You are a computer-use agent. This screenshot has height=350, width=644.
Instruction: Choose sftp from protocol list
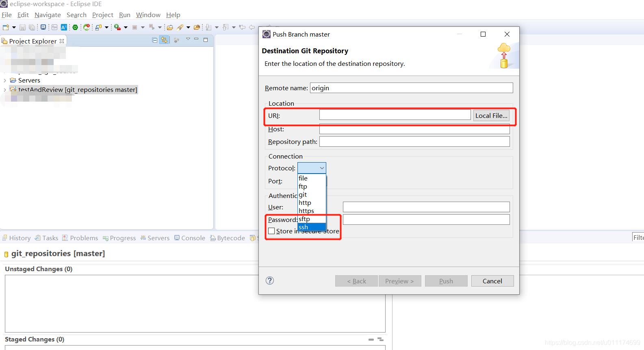312,219
